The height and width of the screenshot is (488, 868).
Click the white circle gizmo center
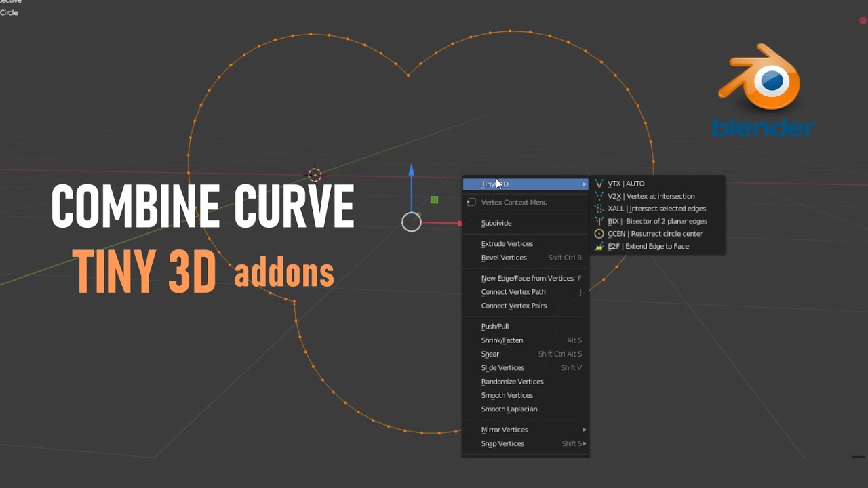(412, 222)
